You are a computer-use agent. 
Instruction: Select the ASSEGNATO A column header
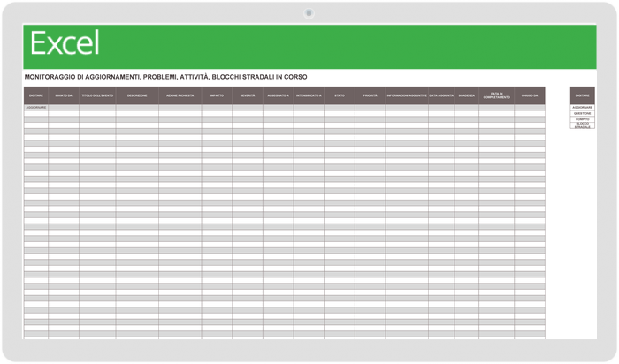tap(279, 95)
